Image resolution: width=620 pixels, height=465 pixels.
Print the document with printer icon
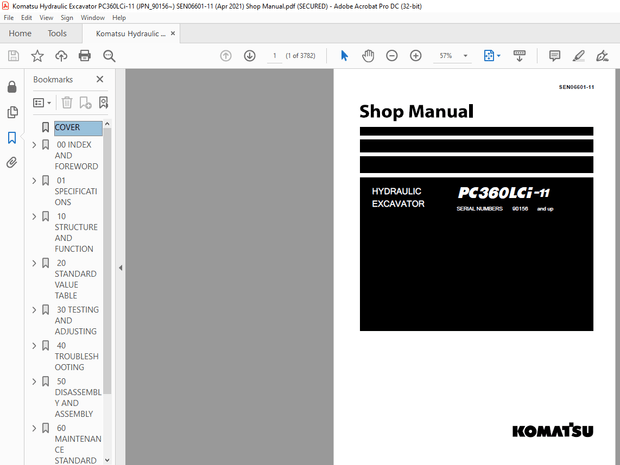pyautogui.click(x=85, y=56)
